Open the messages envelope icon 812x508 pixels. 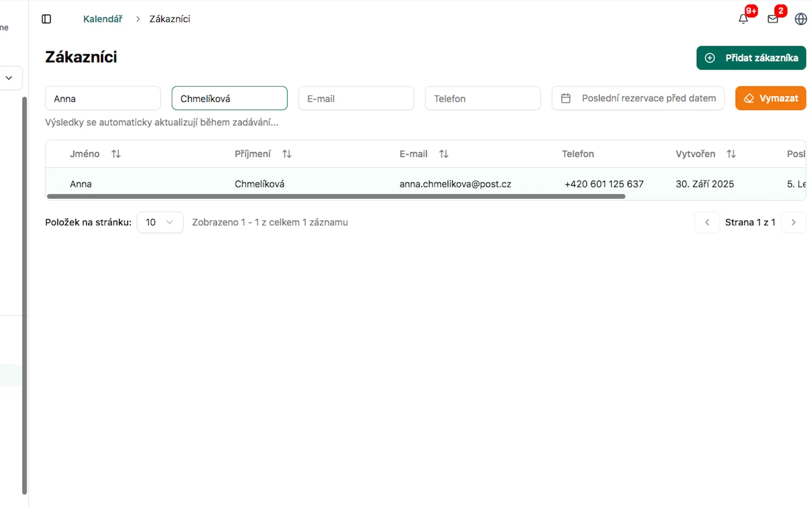point(773,19)
